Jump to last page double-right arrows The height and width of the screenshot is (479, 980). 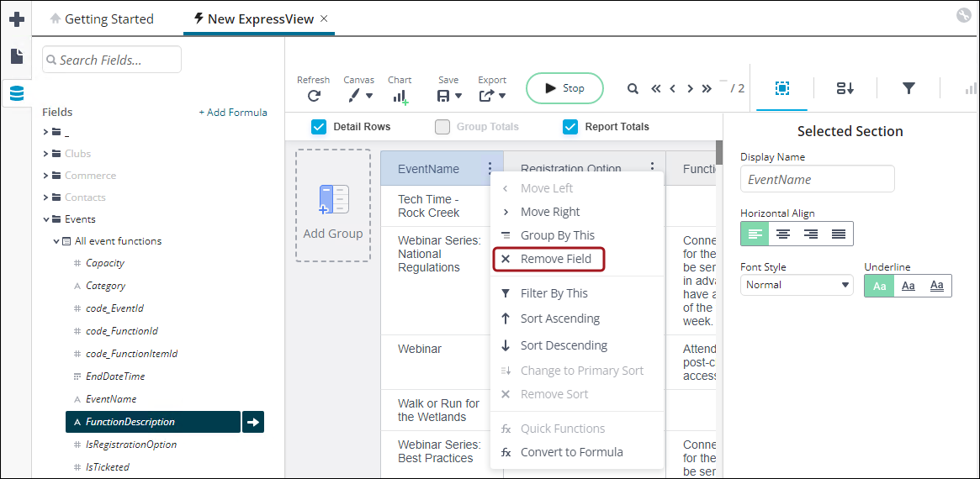[707, 89]
